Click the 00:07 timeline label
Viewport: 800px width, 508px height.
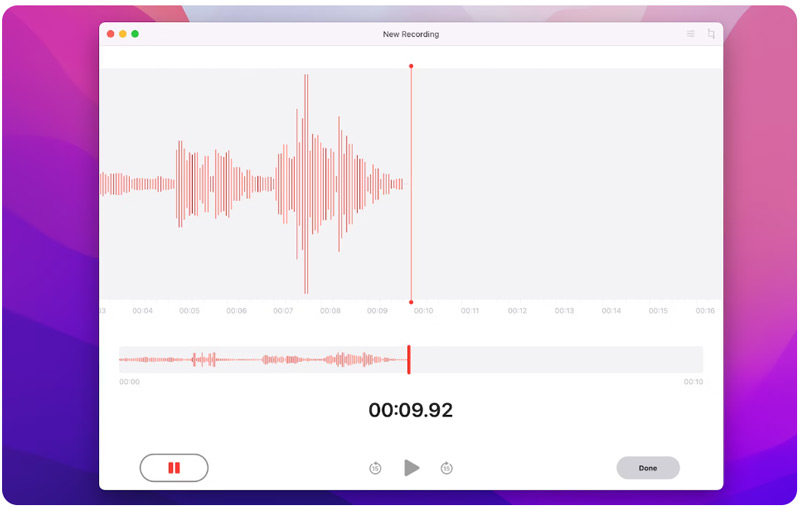point(283,311)
